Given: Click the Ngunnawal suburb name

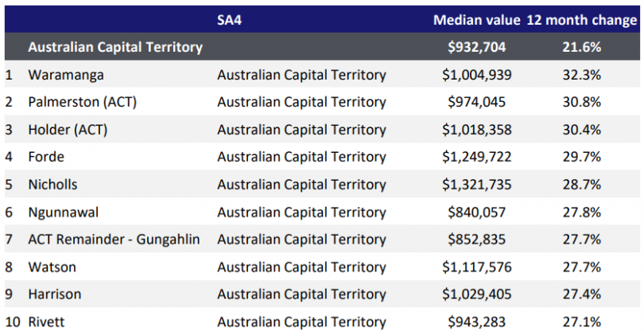Looking at the screenshot, I should (60, 212).
